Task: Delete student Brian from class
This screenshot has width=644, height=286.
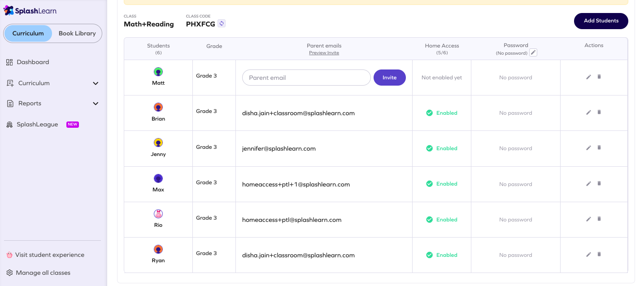Action: [x=599, y=113]
